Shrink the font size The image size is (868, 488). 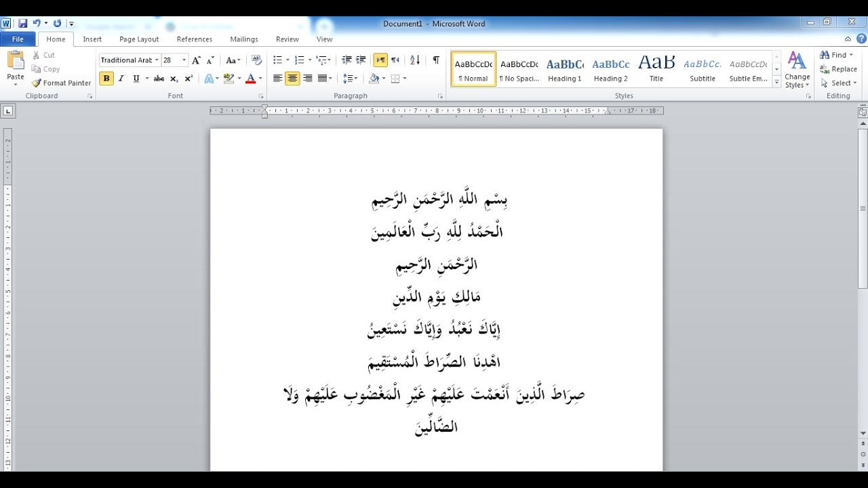point(210,60)
